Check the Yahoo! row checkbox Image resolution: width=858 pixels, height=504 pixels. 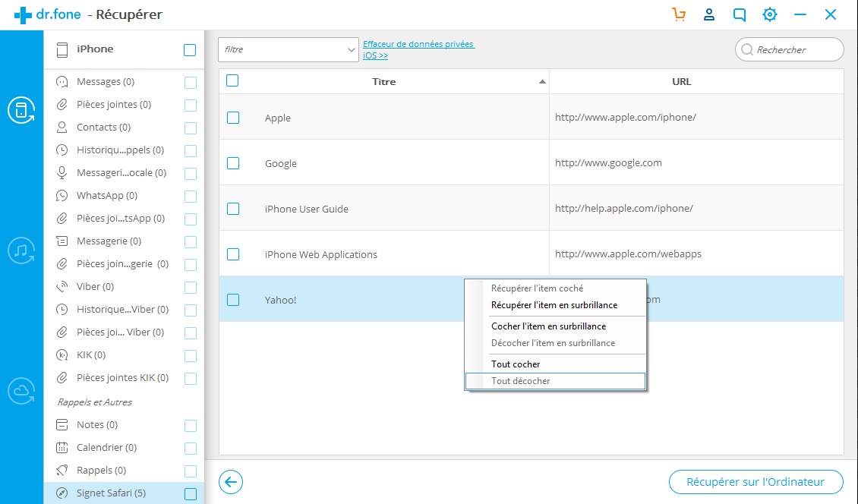coord(233,300)
